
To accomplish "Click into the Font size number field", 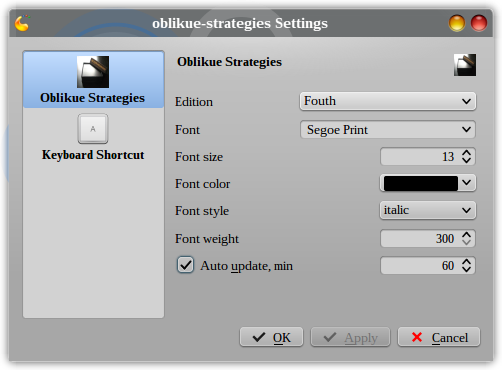I will coord(420,156).
